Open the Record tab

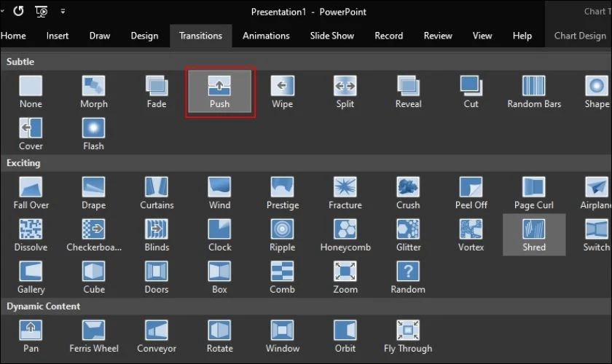tap(389, 36)
